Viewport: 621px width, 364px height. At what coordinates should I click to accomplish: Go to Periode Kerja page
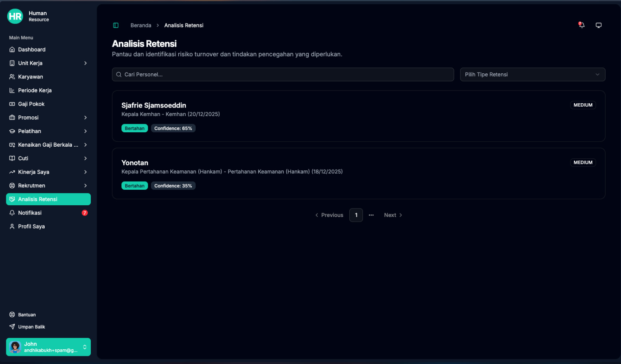(35, 90)
